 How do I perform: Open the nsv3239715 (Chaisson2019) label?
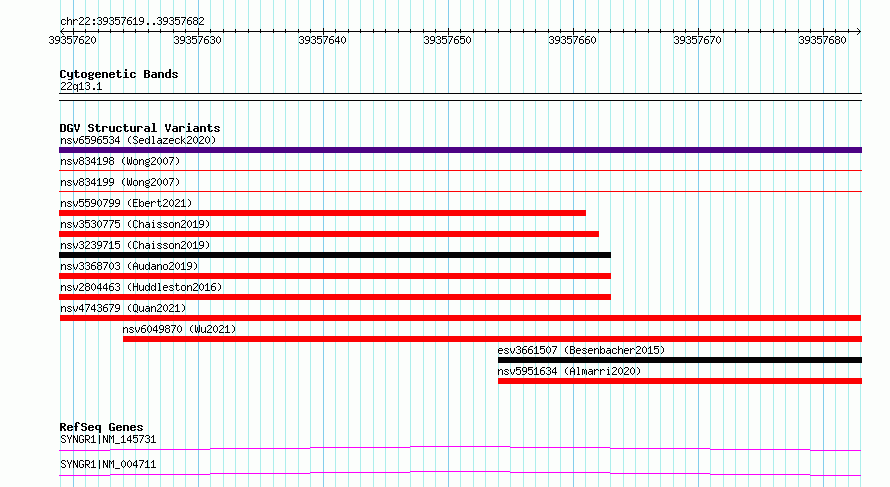pos(135,245)
